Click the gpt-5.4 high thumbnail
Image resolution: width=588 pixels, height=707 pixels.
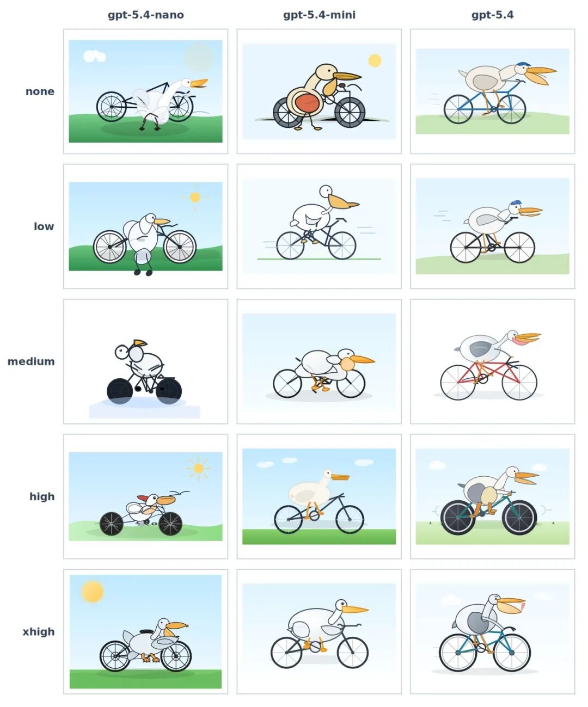pos(492,496)
